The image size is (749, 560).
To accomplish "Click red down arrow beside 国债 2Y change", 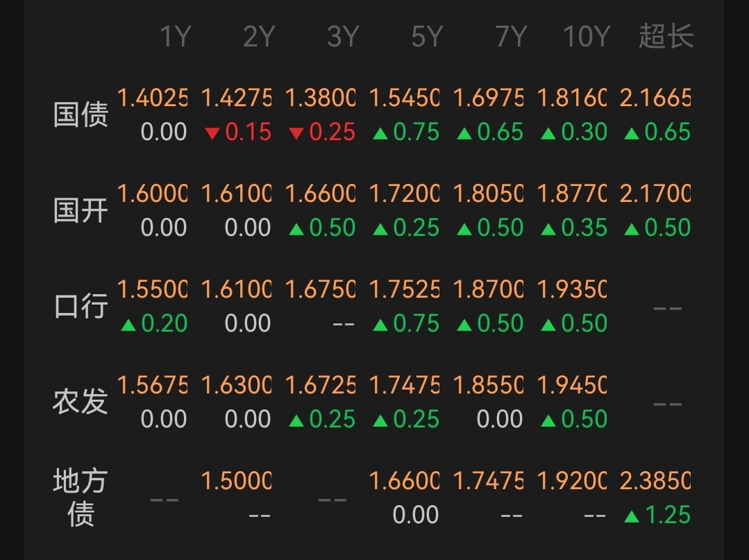I will 212,133.
